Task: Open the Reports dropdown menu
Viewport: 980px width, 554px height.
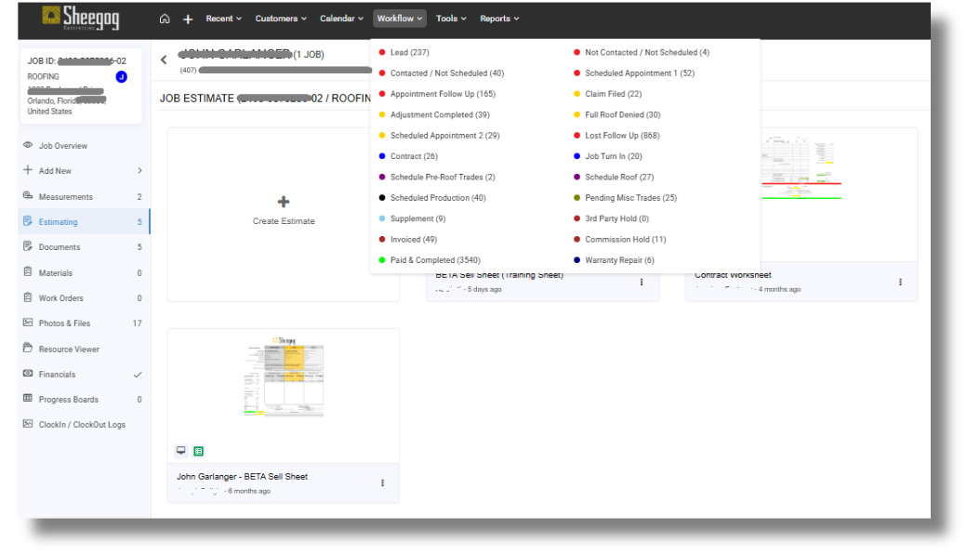Action: tap(499, 18)
